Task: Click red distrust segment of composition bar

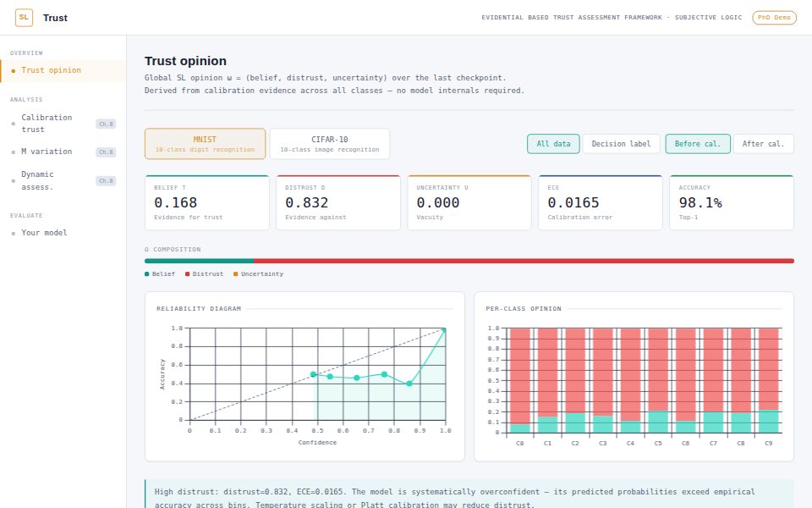Action: click(x=524, y=262)
